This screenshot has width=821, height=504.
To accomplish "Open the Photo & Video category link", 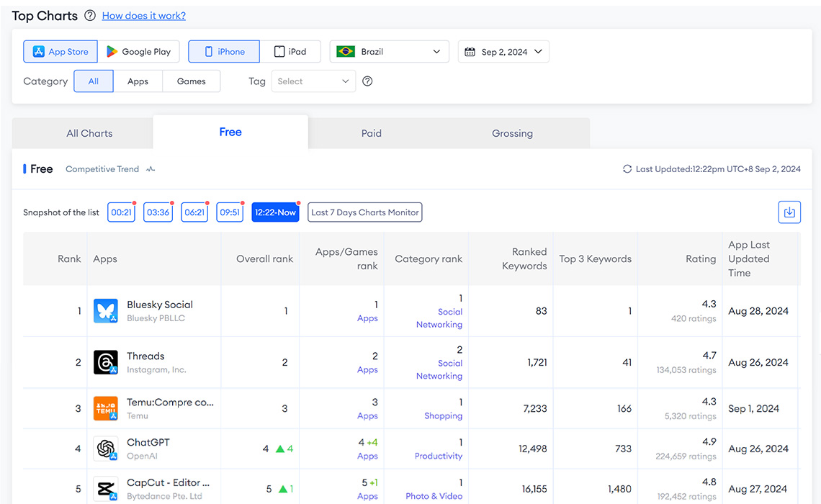I will tap(434, 496).
